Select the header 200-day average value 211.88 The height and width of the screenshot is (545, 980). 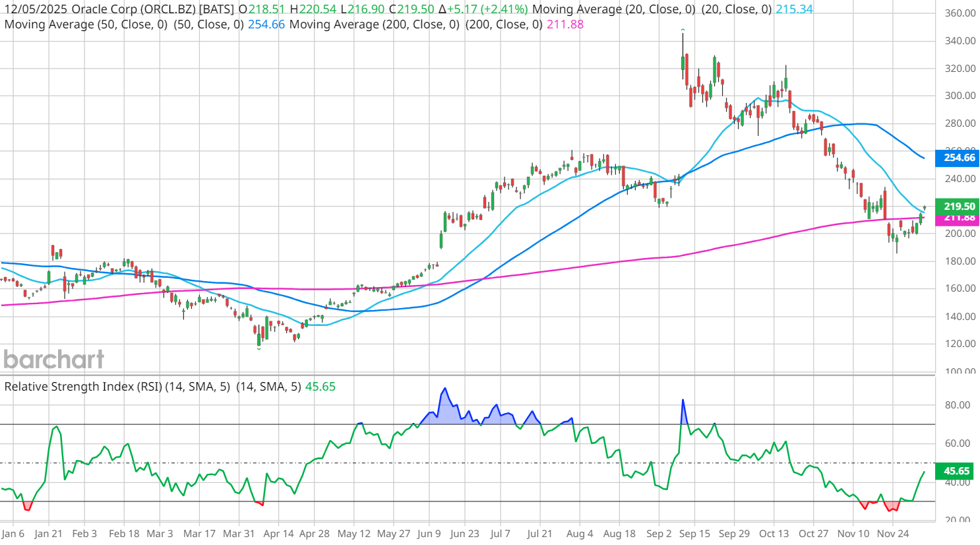[565, 24]
